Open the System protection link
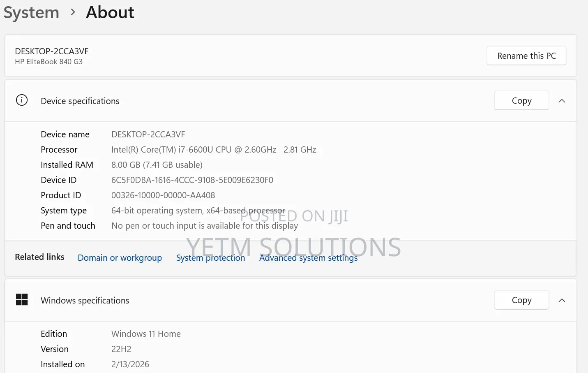The height and width of the screenshot is (373, 588). click(210, 258)
